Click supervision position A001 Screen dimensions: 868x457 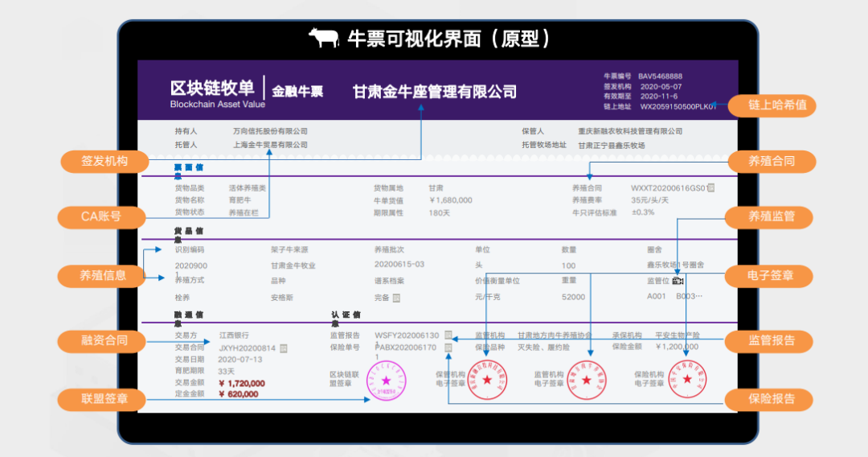pyautogui.click(x=656, y=296)
